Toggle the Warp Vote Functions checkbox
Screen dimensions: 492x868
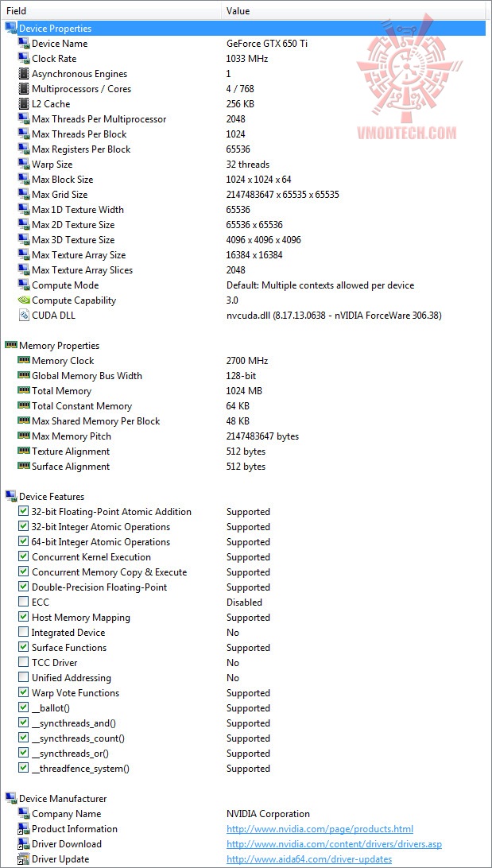pos(23,692)
